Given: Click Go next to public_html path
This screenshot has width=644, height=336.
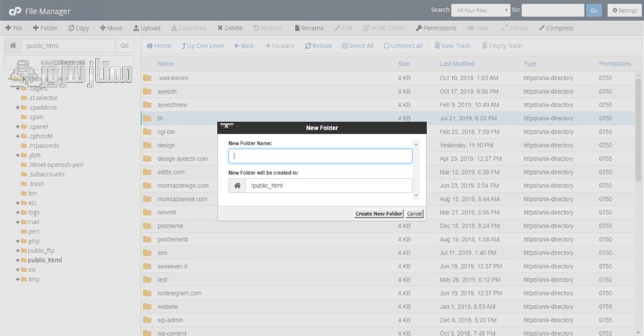Looking at the screenshot, I should 125,45.
